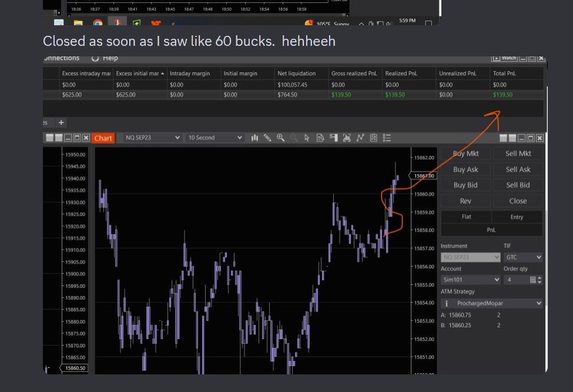
Task: Open the strategies icon in chart toolbar
Action: pos(360,138)
